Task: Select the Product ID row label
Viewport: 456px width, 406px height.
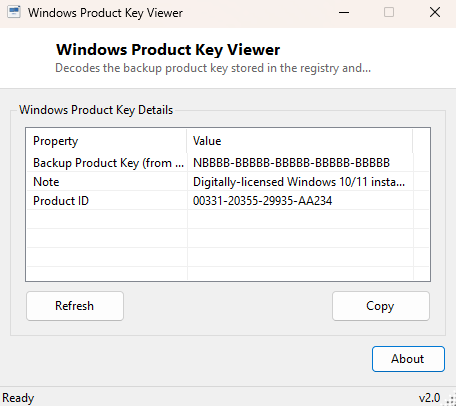Action: coord(61,201)
